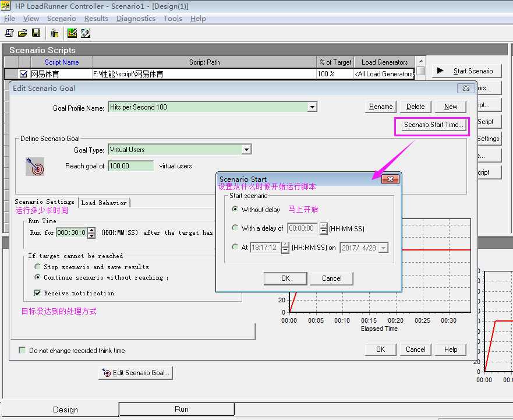Select the With a delay of option
The image size is (513, 420).
point(235,228)
